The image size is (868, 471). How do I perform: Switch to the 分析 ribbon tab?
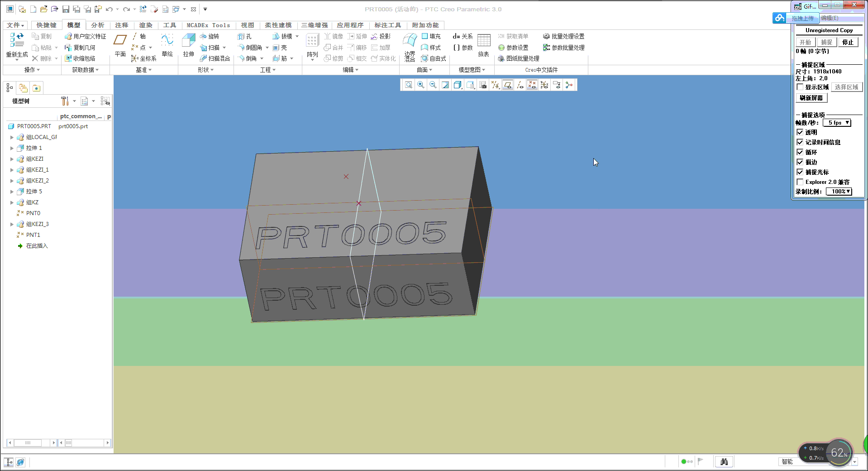[98, 25]
